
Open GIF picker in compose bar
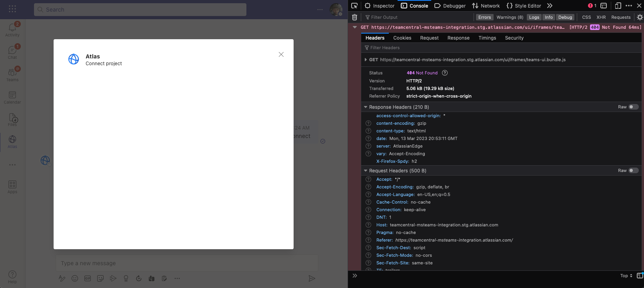(88, 278)
